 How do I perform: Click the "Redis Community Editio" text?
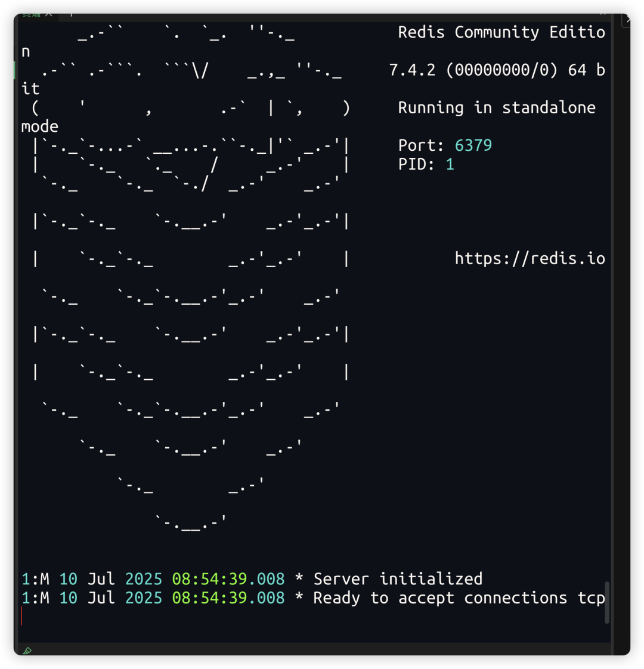click(501, 32)
